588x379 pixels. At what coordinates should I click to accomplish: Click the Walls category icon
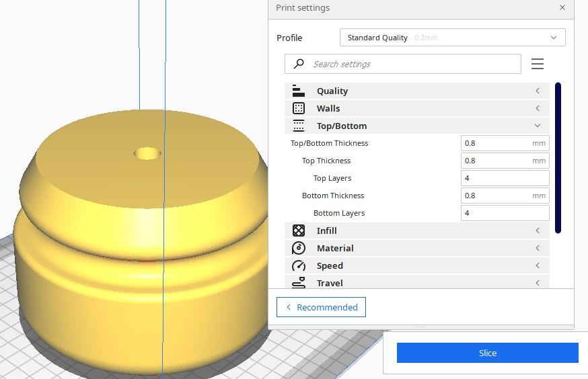299,109
